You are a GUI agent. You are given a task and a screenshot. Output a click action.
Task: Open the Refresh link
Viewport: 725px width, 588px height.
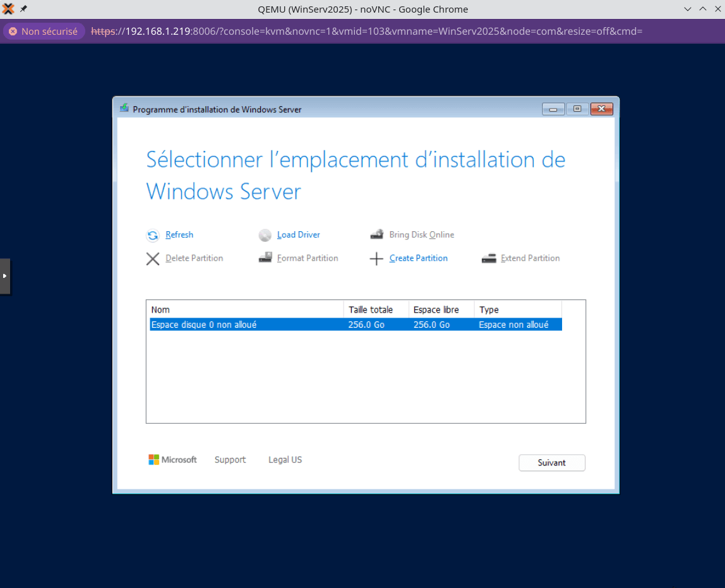click(x=179, y=235)
